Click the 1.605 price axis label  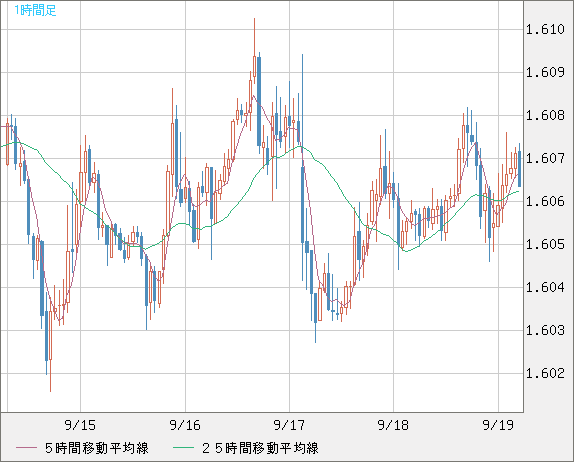coord(545,244)
